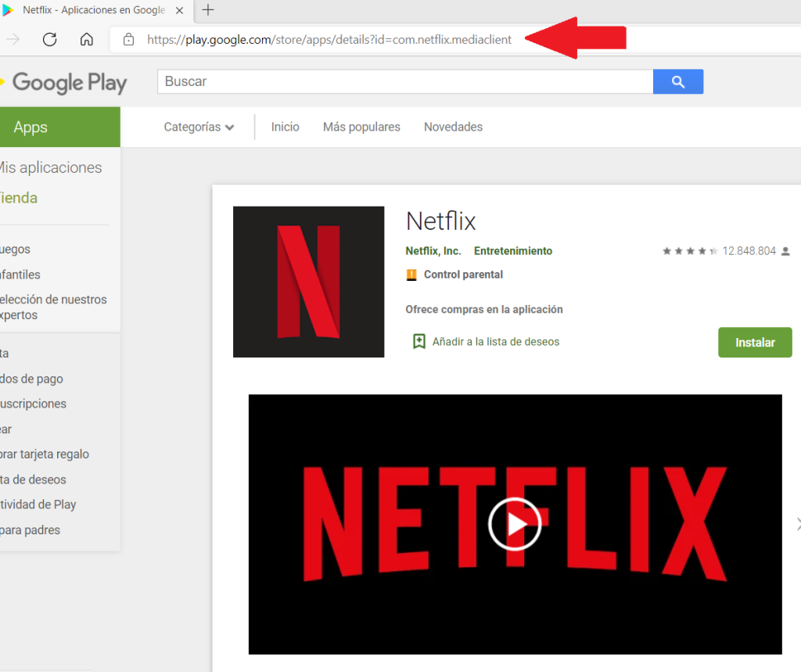Click the forward navigation arrow
Image resolution: width=801 pixels, height=672 pixels.
point(14,38)
